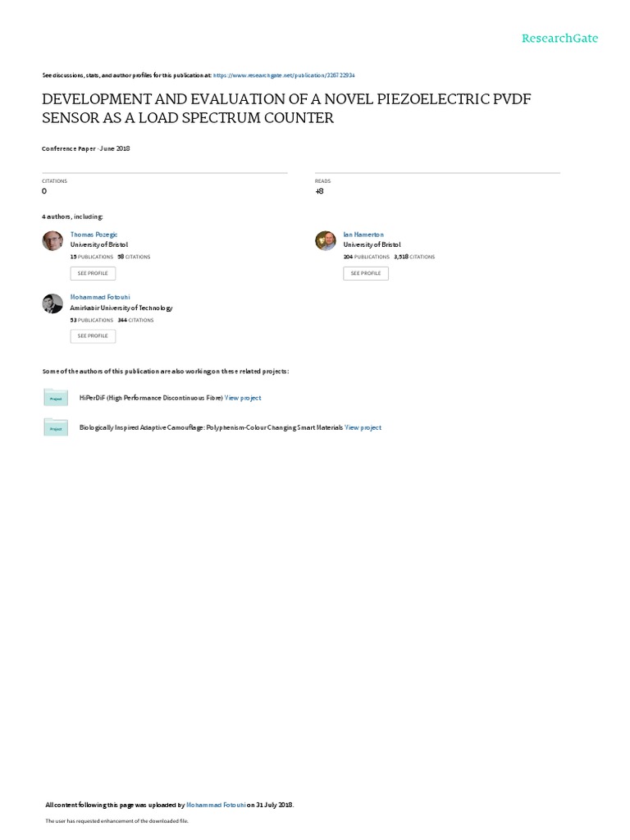Click the HiPerDiF project folder icon
The height and width of the screenshot is (840, 630).
55,398
